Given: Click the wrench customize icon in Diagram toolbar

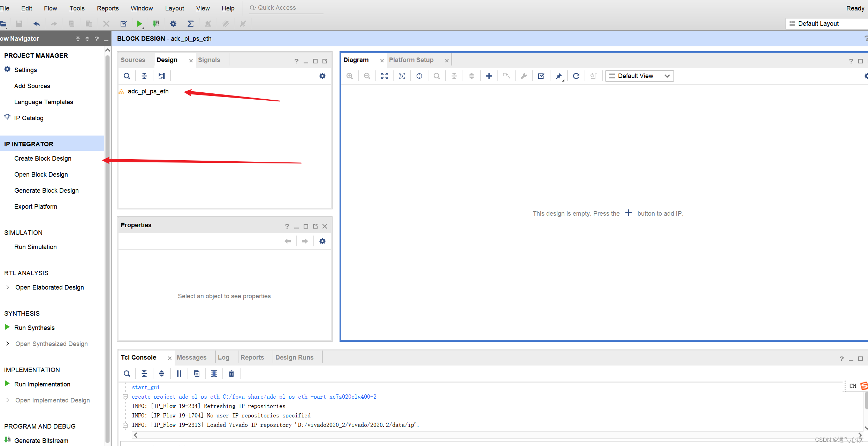Looking at the screenshot, I should click(x=524, y=76).
